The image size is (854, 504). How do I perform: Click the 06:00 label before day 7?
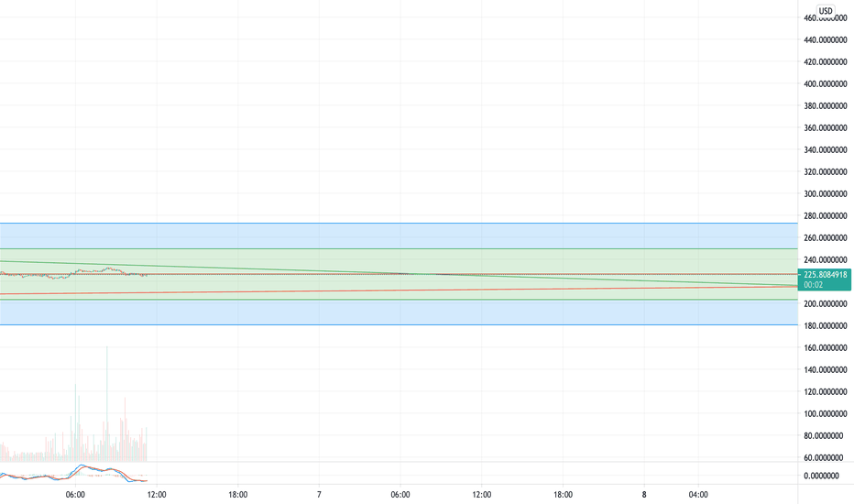point(75,495)
